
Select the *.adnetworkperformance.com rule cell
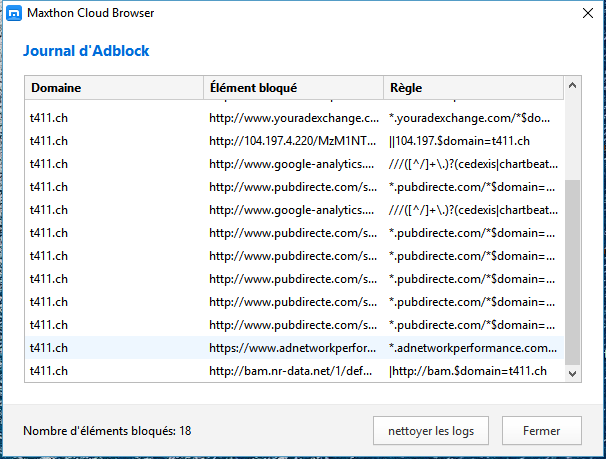[473, 348]
